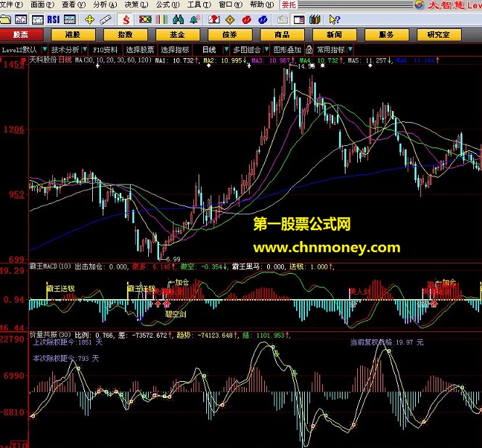
Task: Click the 常用指标 label
Action: click(x=331, y=49)
